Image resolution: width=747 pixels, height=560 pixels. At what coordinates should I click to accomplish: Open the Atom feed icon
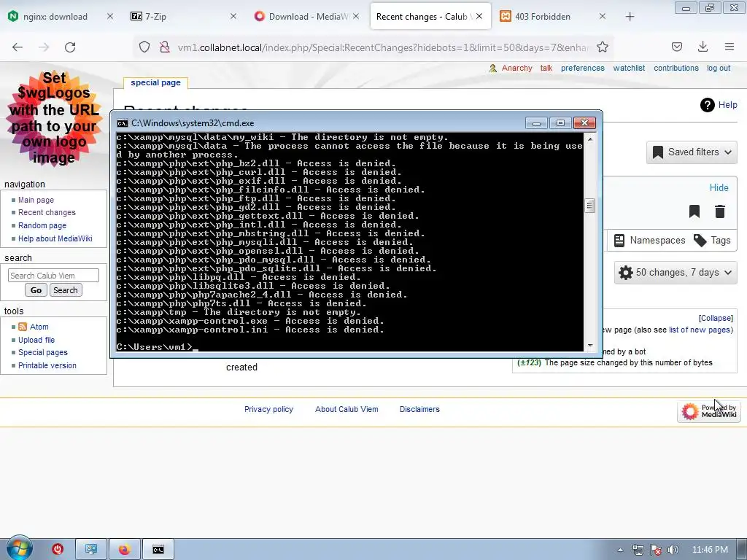(x=23, y=327)
